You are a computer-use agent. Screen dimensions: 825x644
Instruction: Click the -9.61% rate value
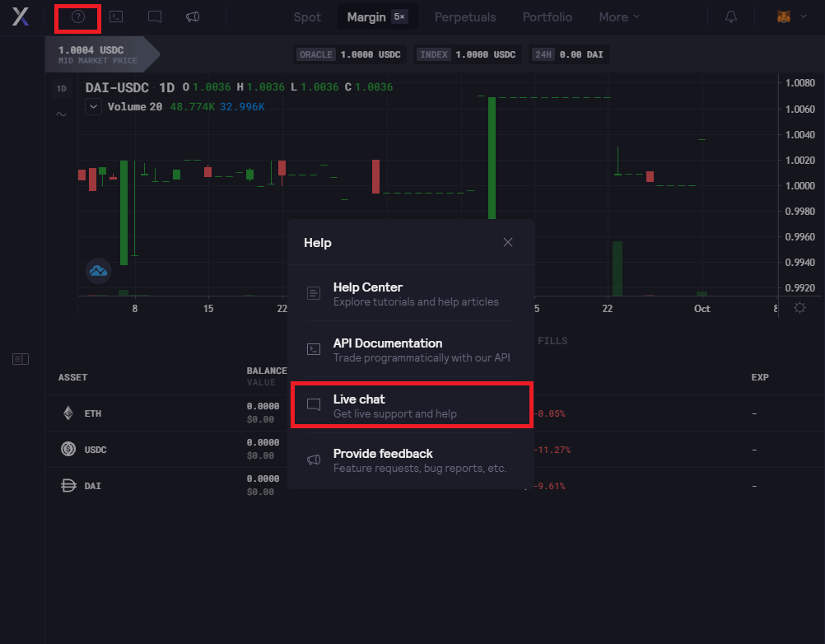(x=549, y=486)
